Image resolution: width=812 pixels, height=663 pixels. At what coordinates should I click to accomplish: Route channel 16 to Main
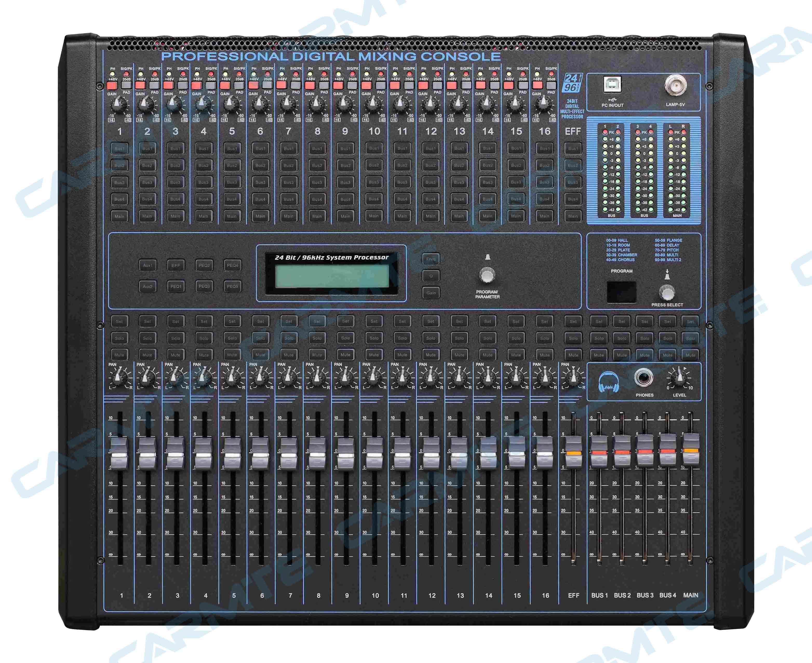point(544,216)
